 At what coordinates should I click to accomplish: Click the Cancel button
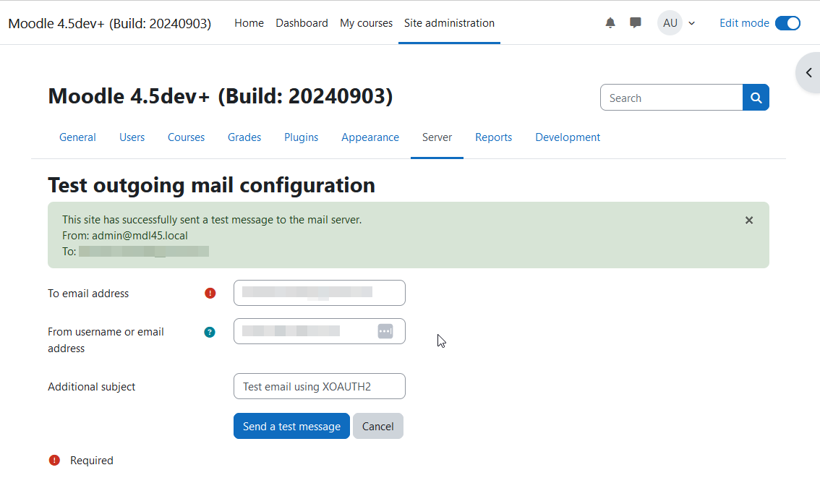tap(378, 426)
